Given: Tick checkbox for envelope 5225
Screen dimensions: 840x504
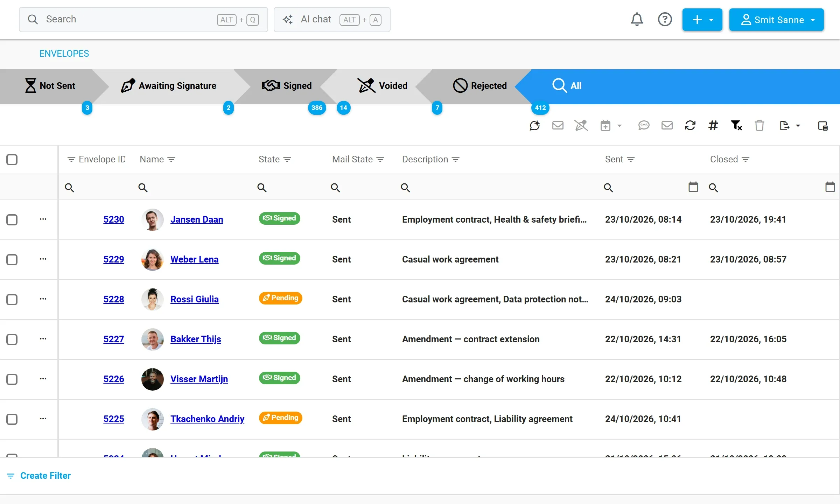Looking at the screenshot, I should coord(12,419).
